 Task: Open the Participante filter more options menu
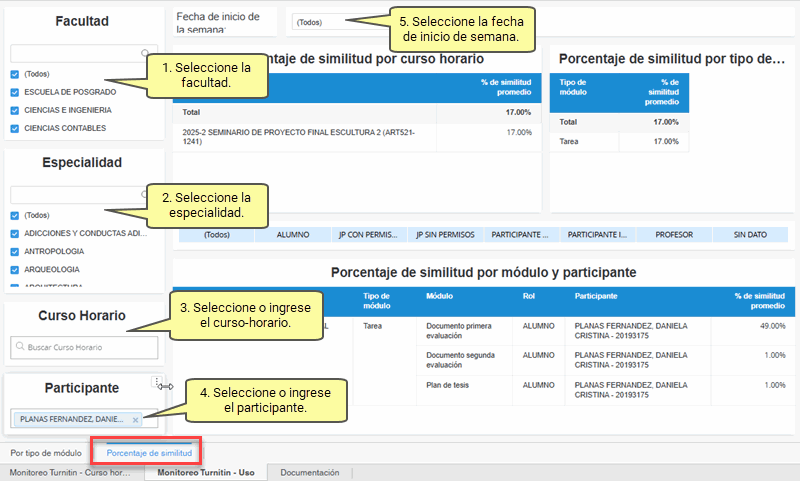[x=156, y=381]
